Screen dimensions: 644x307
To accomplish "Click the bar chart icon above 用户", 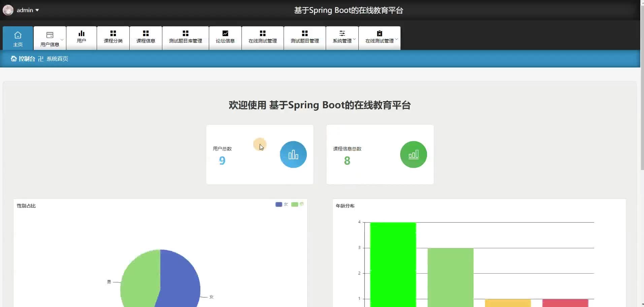I will pyautogui.click(x=82, y=33).
